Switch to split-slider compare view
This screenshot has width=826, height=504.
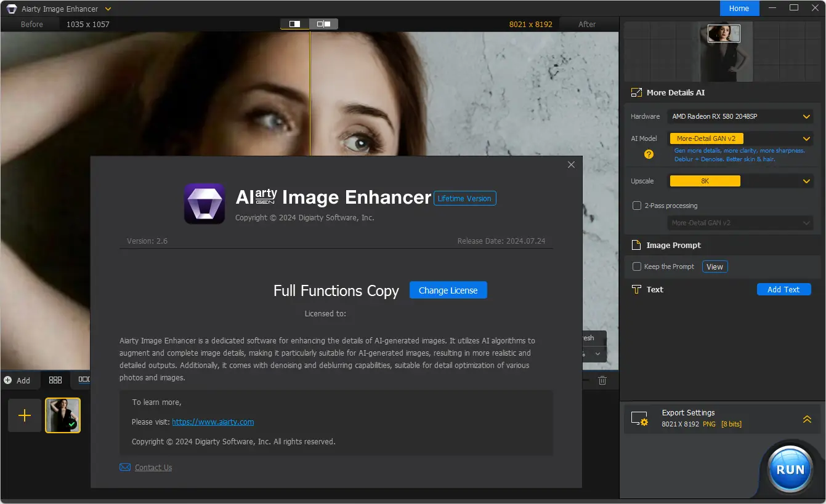[294, 24]
